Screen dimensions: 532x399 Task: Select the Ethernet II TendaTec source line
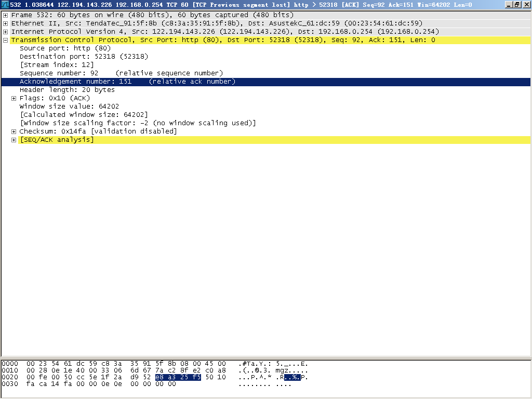tap(217, 23)
